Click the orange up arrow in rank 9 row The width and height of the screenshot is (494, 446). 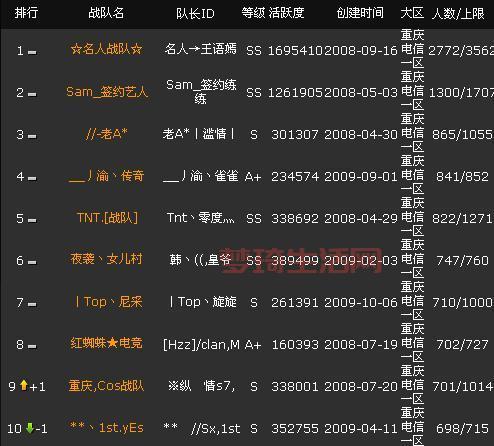(24, 385)
